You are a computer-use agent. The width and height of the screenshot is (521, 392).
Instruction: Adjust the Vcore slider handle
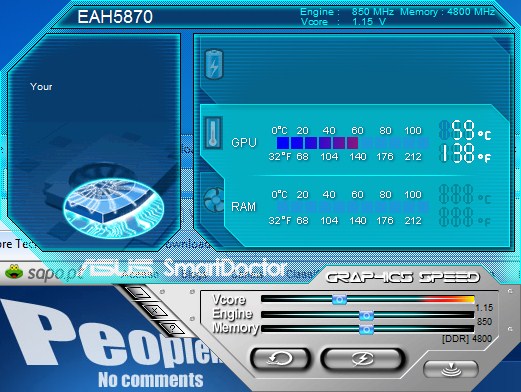click(x=339, y=299)
